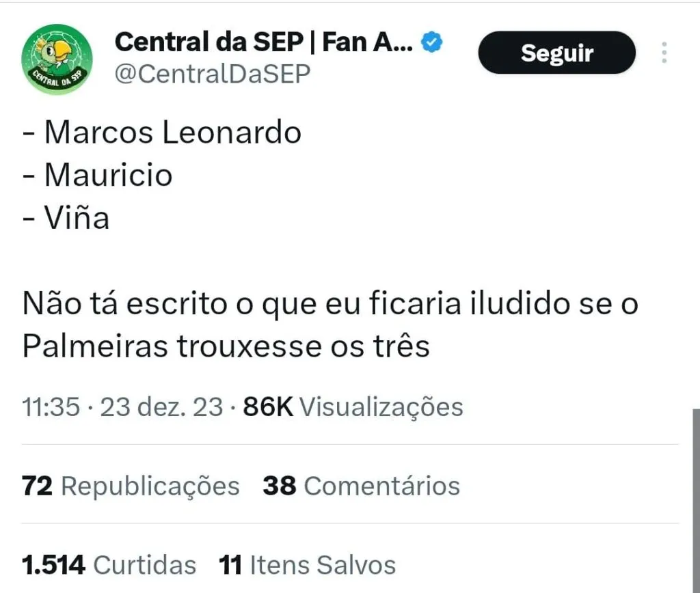Click the word Visualizações beside 86K
The height and width of the screenshot is (593, 700).
[x=381, y=407]
